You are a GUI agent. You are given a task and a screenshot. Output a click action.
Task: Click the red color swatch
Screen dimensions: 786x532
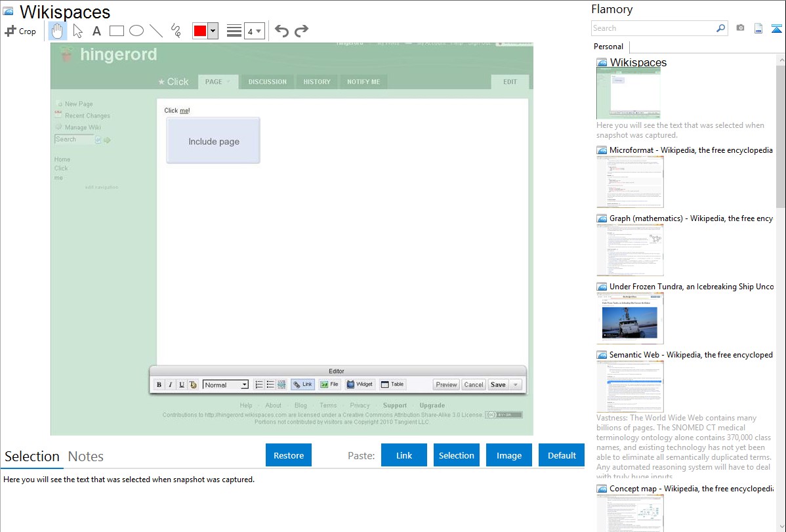[x=200, y=31]
